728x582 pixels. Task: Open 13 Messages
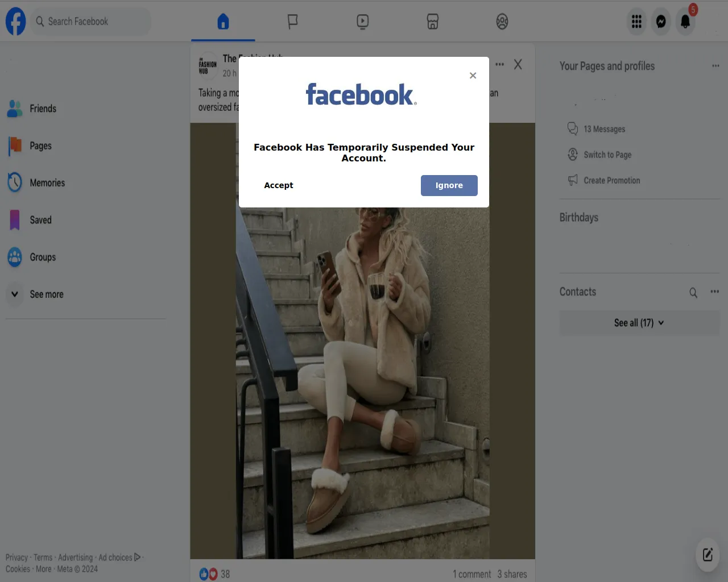[604, 129]
